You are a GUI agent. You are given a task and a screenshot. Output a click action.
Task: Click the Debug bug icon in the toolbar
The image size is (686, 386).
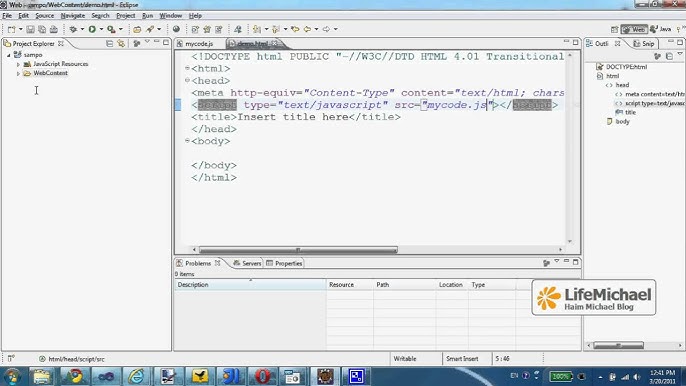[x=73, y=29]
